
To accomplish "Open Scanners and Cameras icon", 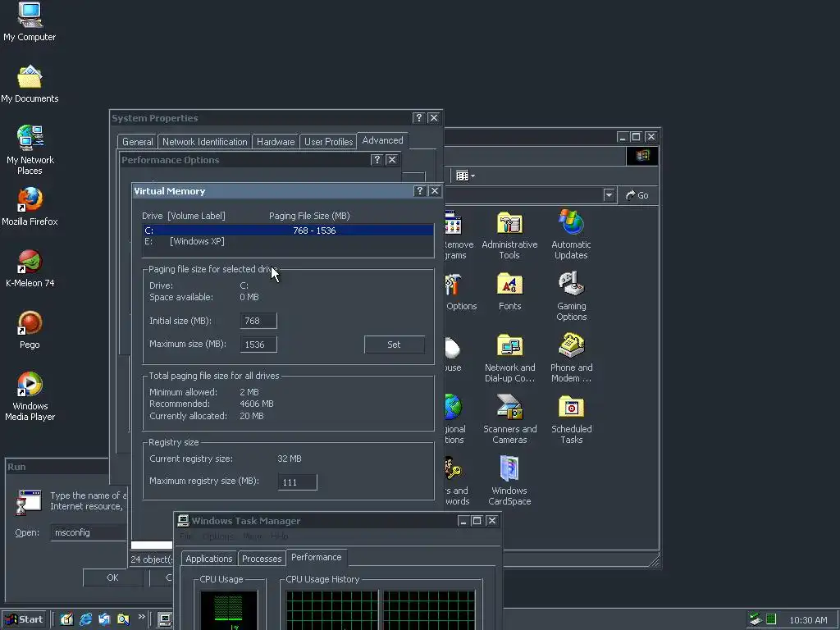I will coord(509,419).
